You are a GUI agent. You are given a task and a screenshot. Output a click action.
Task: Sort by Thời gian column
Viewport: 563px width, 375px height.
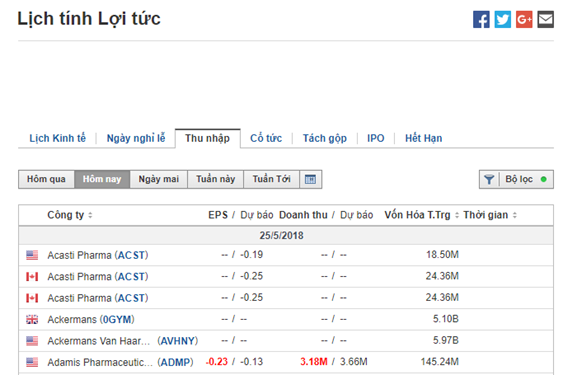pyautogui.click(x=490, y=215)
